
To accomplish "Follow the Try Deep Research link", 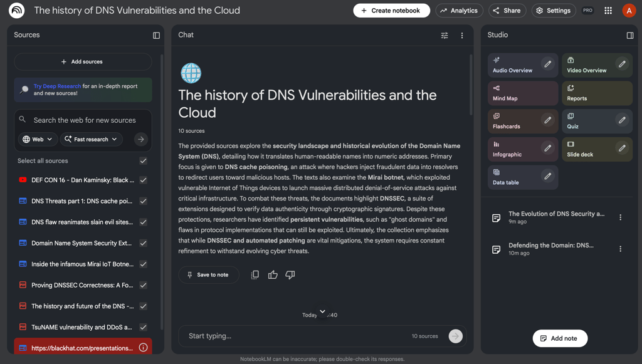I will 57,86.
